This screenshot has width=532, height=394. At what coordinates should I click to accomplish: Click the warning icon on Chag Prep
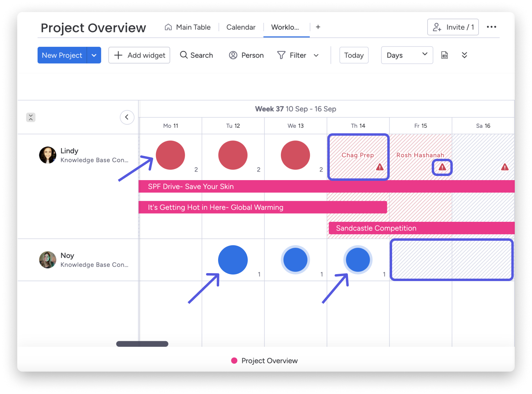tap(380, 167)
